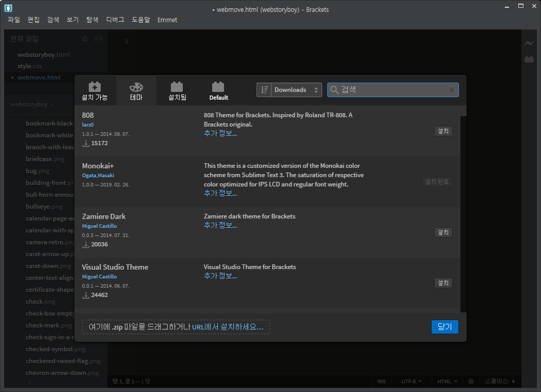Click the 808 download count icon
The image size is (541, 392).
click(86, 144)
